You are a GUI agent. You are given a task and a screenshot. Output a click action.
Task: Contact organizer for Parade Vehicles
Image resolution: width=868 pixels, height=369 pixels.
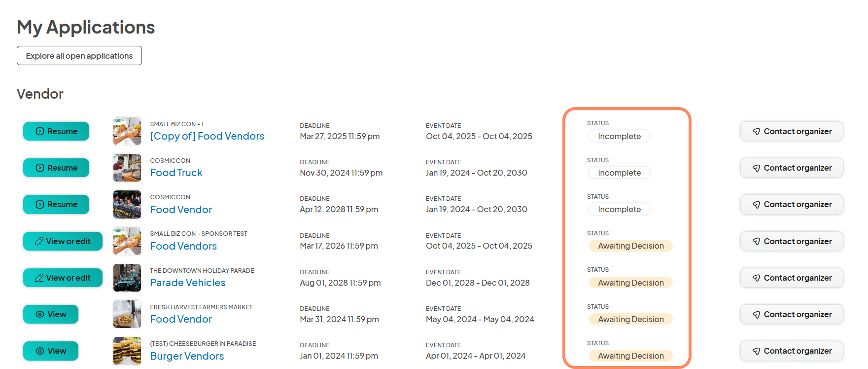click(x=792, y=278)
